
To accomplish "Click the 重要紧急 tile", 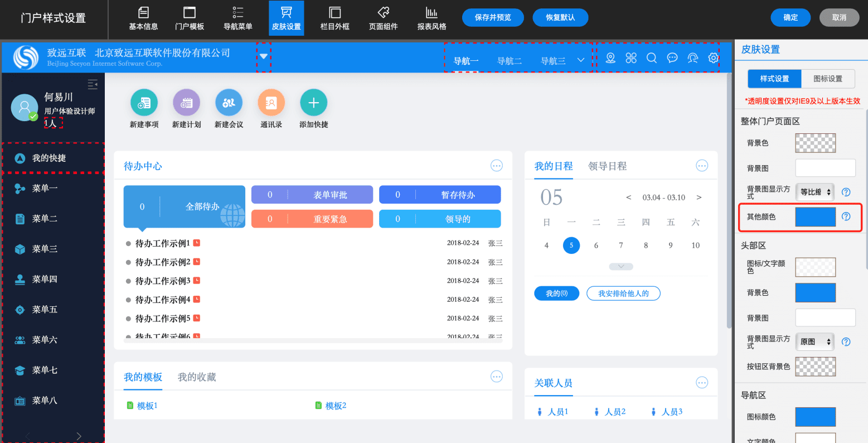I will click(x=312, y=219).
